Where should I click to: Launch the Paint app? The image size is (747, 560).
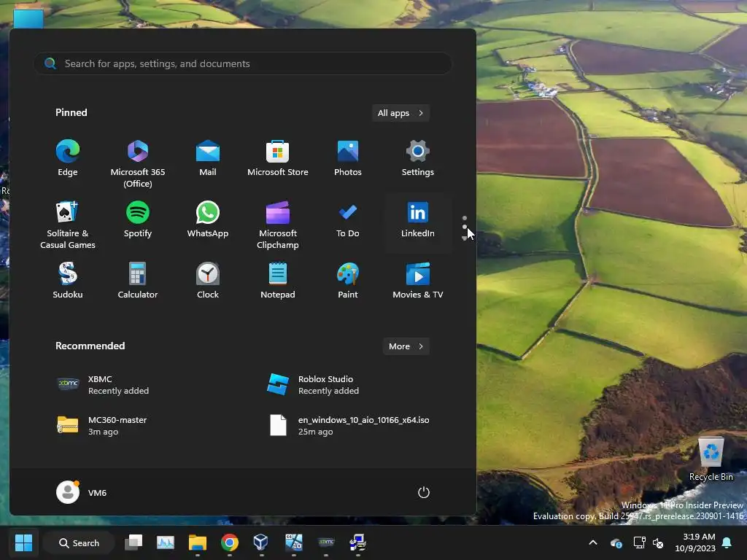348,281
